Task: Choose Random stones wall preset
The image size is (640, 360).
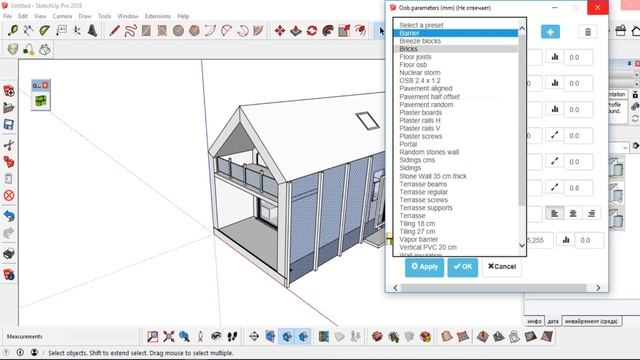Action: [x=456, y=152]
